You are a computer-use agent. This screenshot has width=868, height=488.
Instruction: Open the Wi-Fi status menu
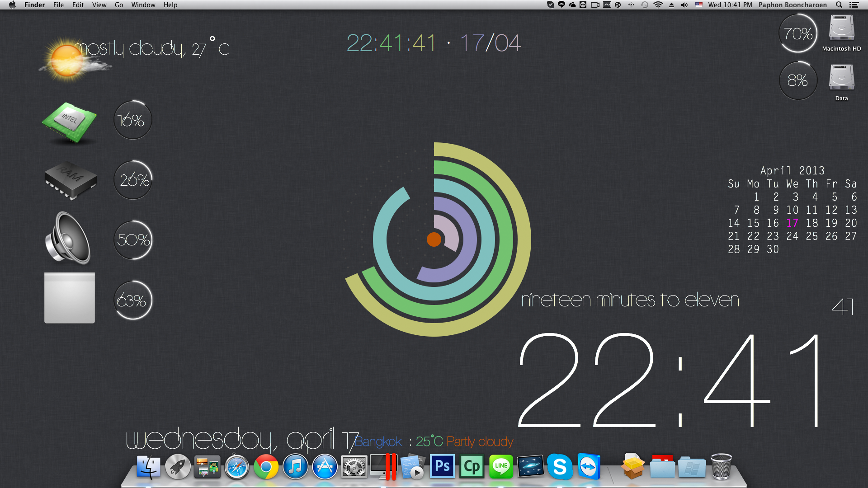tap(658, 5)
